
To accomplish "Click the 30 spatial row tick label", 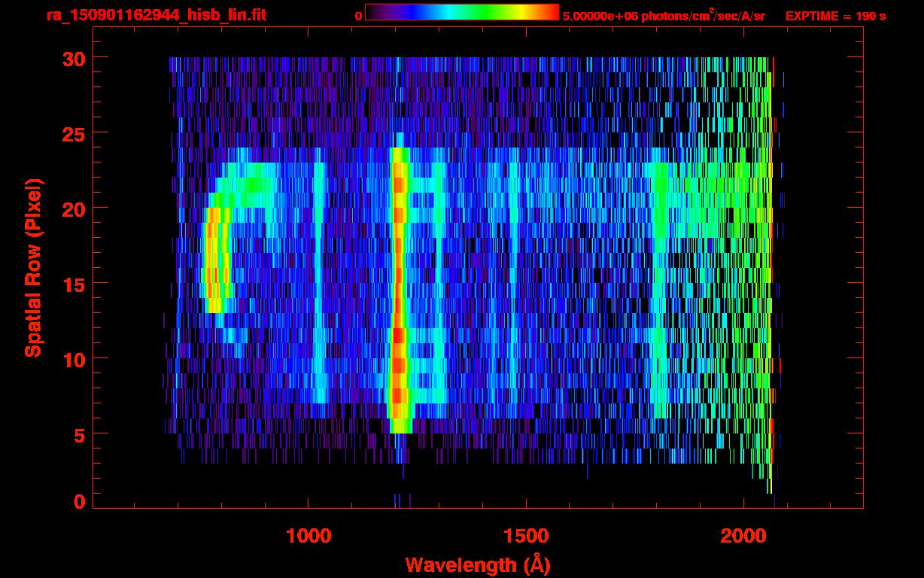I will click(x=74, y=58).
